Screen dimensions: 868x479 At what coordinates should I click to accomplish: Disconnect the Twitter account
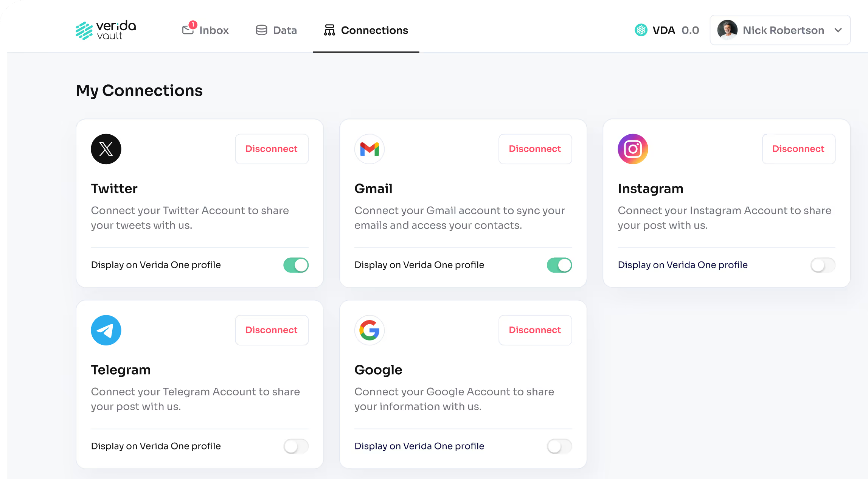click(272, 149)
